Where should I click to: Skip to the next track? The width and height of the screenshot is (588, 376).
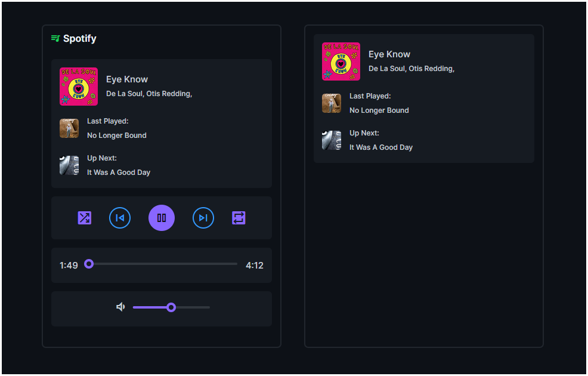point(203,218)
